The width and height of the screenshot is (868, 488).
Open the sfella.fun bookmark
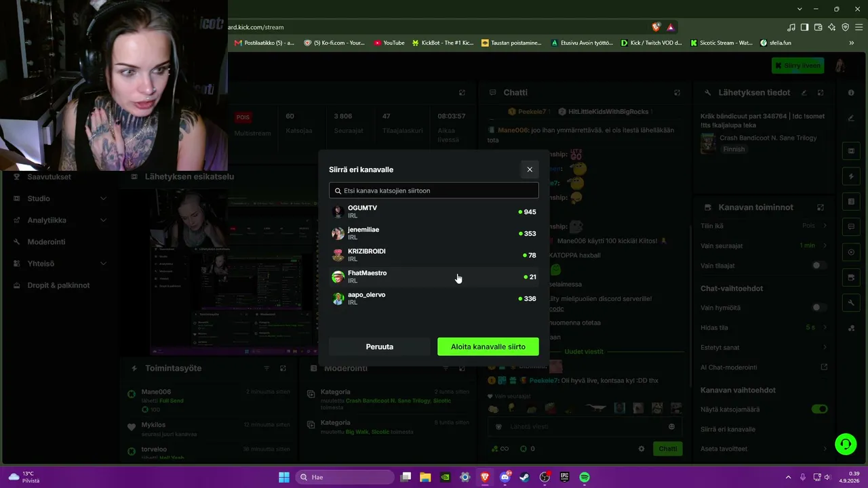tap(776, 43)
